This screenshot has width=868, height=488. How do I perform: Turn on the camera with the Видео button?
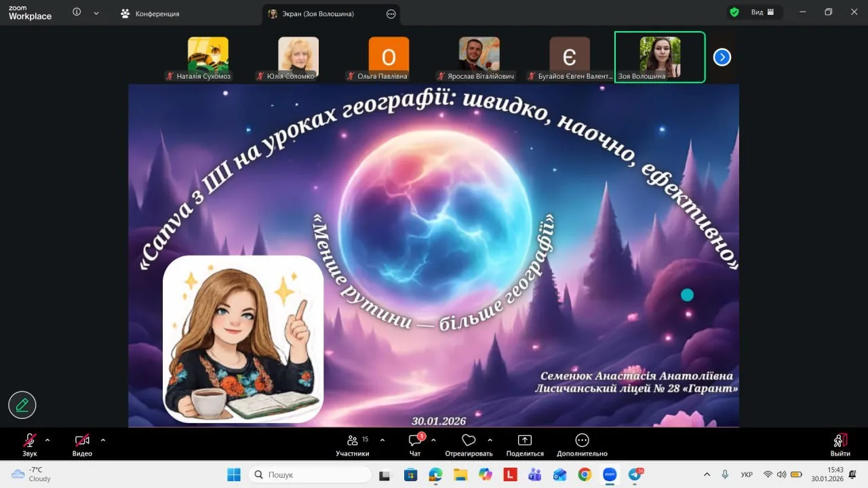[82, 445]
